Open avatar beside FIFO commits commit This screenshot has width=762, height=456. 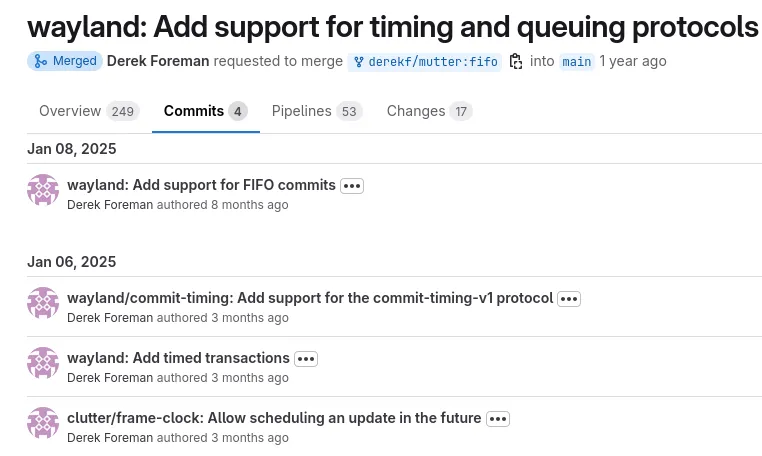pyautogui.click(x=43, y=190)
